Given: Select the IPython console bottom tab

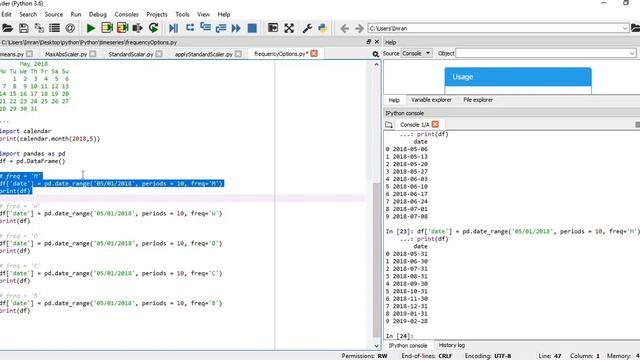Looking at the screenshot, I should pyautogui.click(x=408, y=345).
